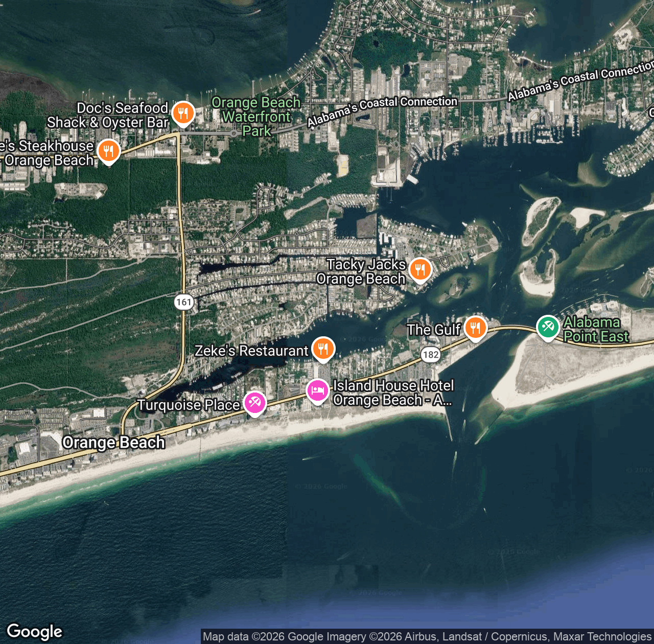The image size is (654, 644).
Task: Select the Alabama Point East text label
Action: point(596,330)
